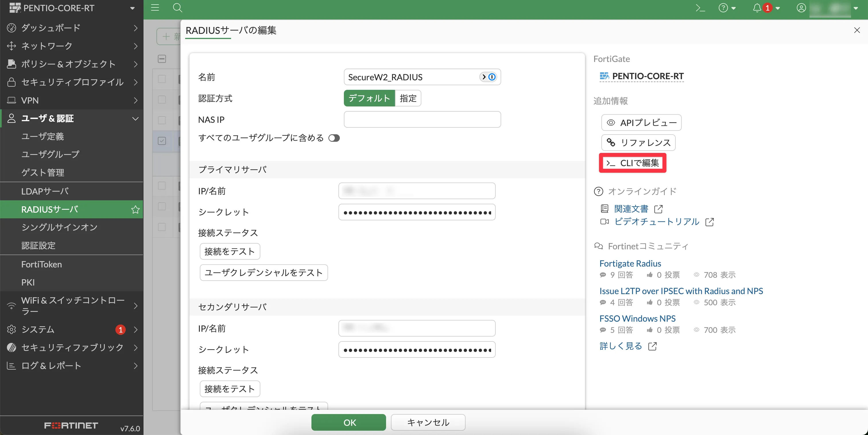Expand ログ＆レポート menu
This screenshot has width=868, height=435.
(71, 366)
